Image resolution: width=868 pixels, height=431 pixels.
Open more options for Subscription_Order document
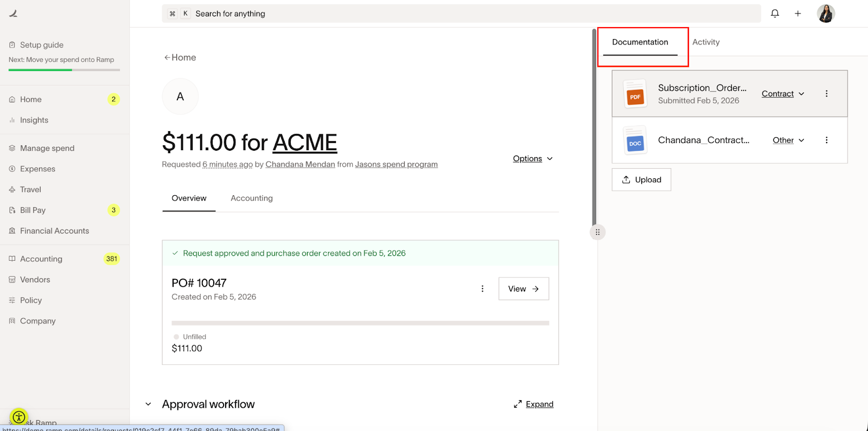point(826,94)
